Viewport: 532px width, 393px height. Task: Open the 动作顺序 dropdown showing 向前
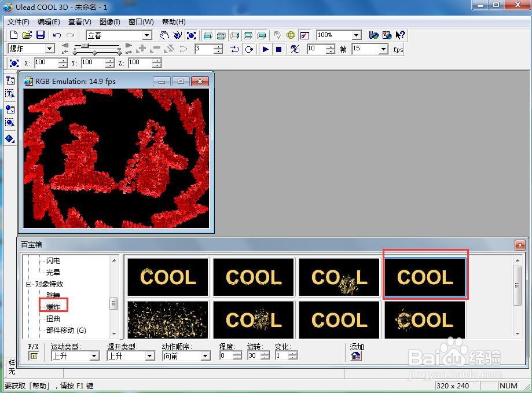(x=206, y=356)
